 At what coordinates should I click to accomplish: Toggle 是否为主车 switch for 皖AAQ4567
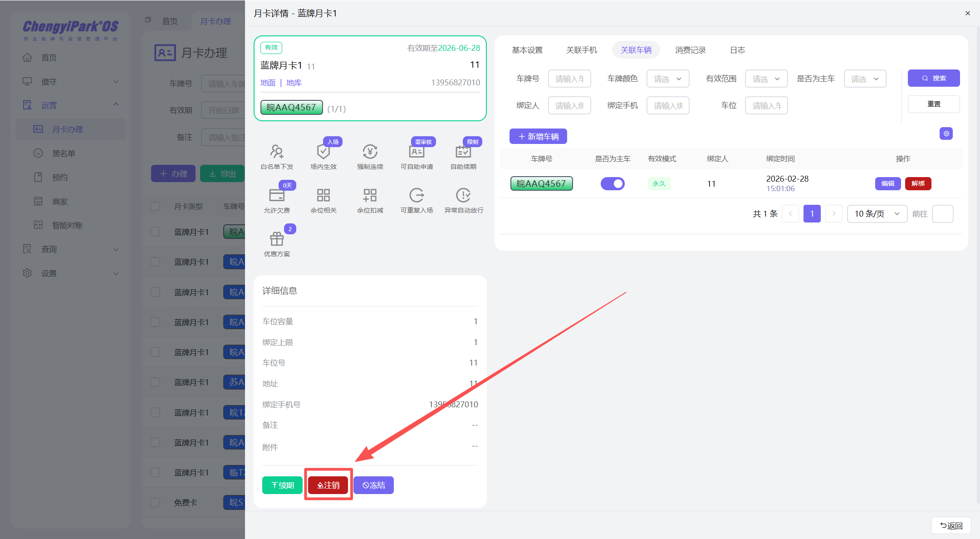(x=612, y=183)
